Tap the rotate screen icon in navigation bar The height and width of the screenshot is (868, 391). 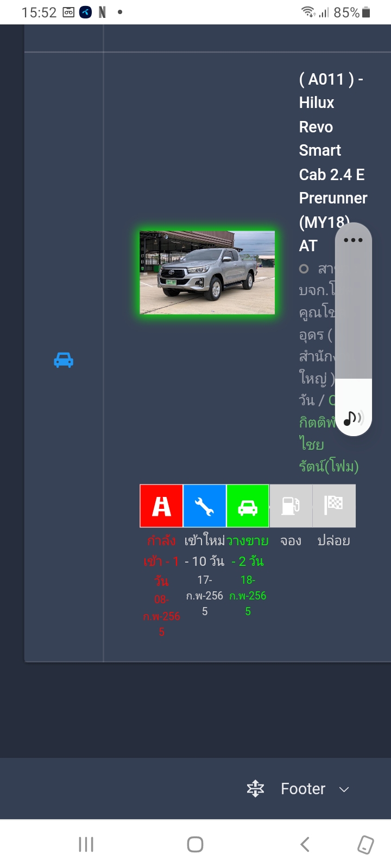coord(365,845)
